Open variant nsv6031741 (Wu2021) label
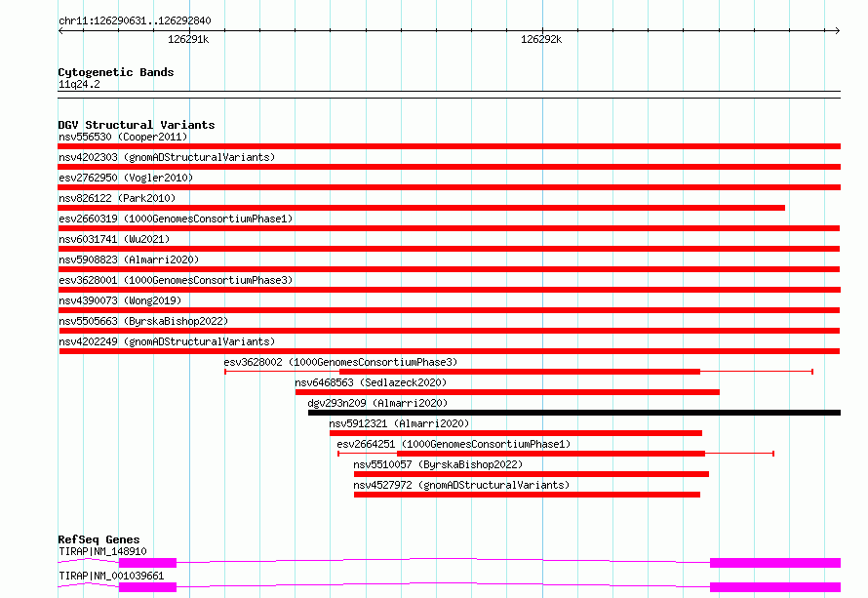The height and width of the screenshot is (598, 868). click(x=114, y=239)
